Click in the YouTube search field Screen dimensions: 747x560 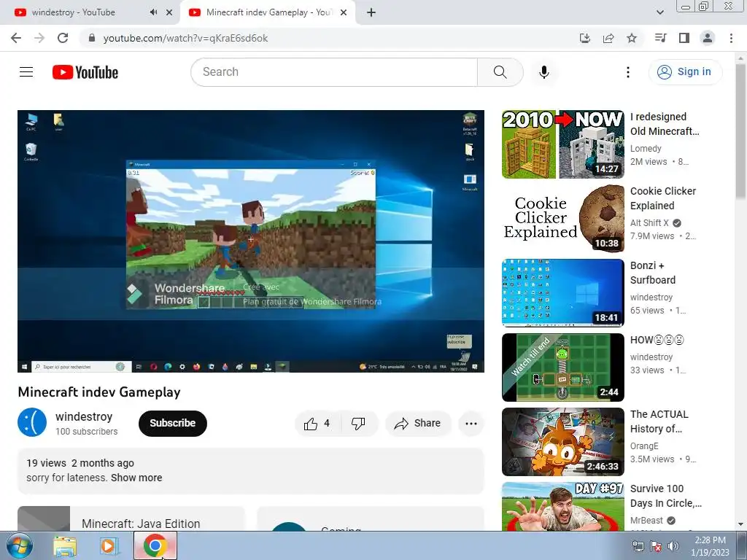tap(333, 72)
